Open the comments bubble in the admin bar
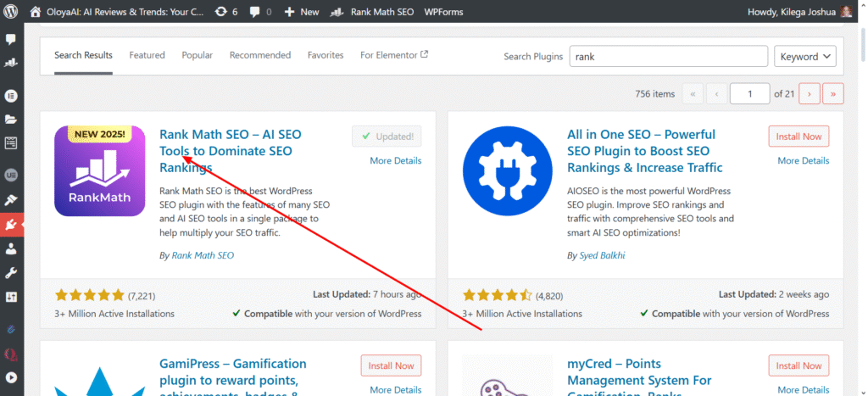This screenshot has width=868, height=396. point(260,12)
